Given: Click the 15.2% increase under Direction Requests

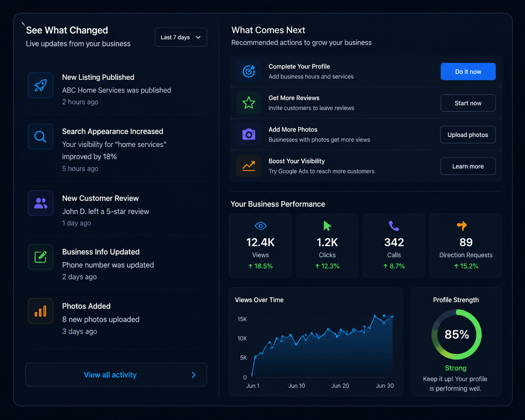Looking at the screenshot, I should (466, 266).
